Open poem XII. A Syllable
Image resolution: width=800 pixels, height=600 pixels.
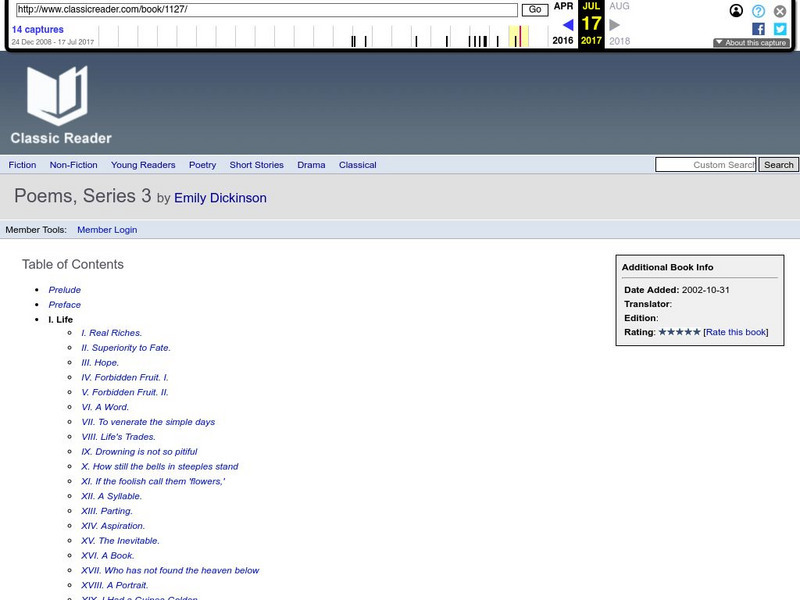click(x=112, y=495)
